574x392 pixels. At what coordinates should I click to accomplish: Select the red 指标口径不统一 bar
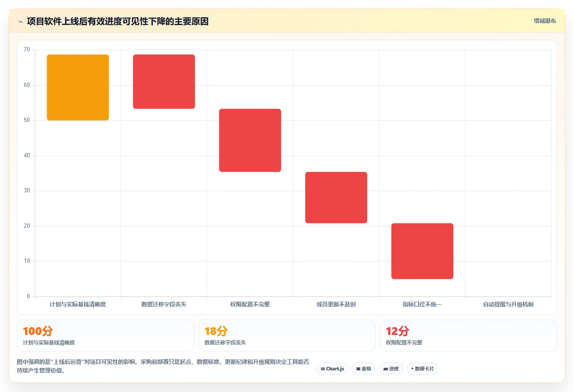click(422, 251)
